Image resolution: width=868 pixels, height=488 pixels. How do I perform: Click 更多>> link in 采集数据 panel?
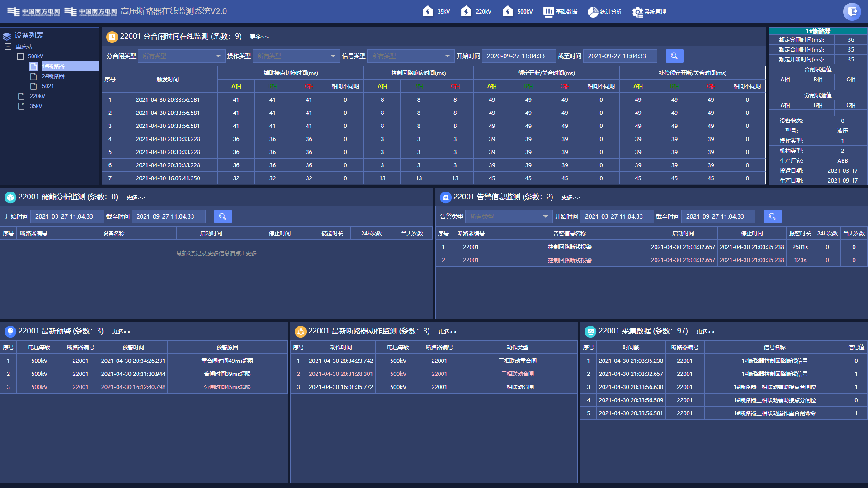point(705,332)
